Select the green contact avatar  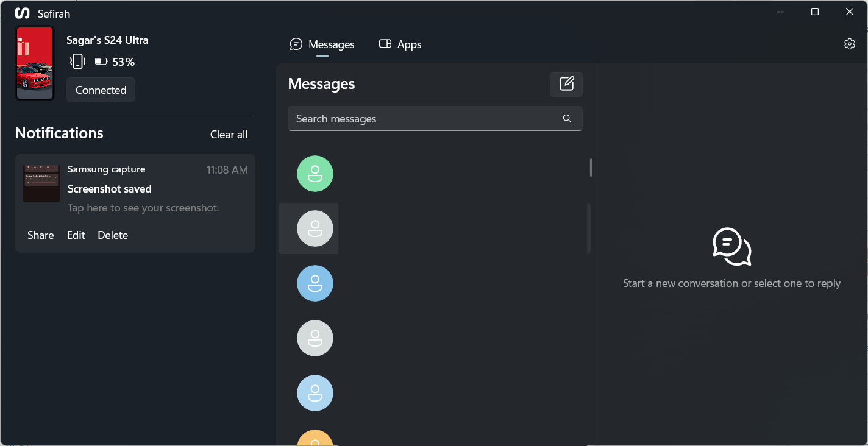pyautogui.click(x=315, y=174)
